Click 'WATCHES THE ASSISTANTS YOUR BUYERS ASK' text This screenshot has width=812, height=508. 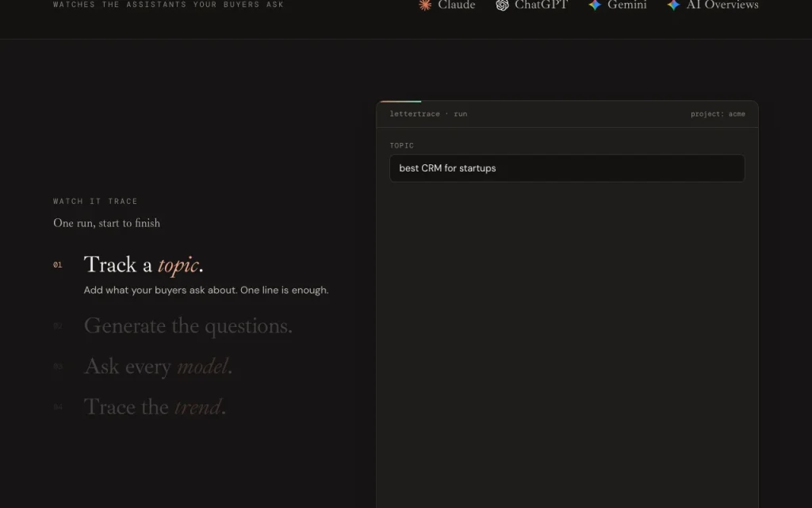tap(168, 5)
